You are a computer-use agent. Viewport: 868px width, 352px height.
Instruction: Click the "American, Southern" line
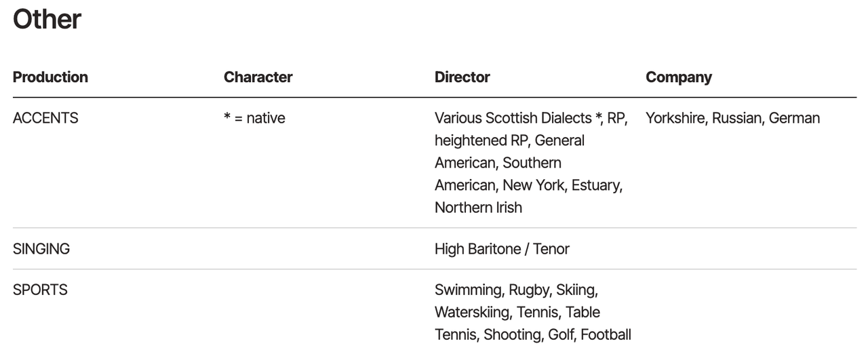[498, 163]
